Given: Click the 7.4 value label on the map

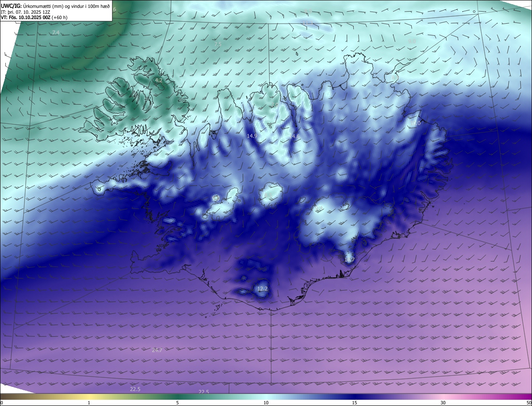Looking at the screenshot, I should 56,32.
